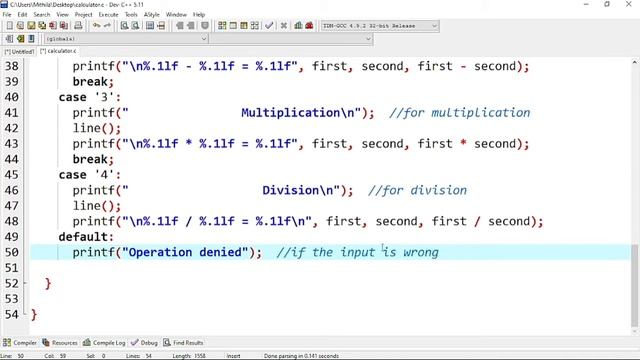640x360 pixels.
Task: Open the TDM-GCC compiler set dropdown
Action: point(380,26)
